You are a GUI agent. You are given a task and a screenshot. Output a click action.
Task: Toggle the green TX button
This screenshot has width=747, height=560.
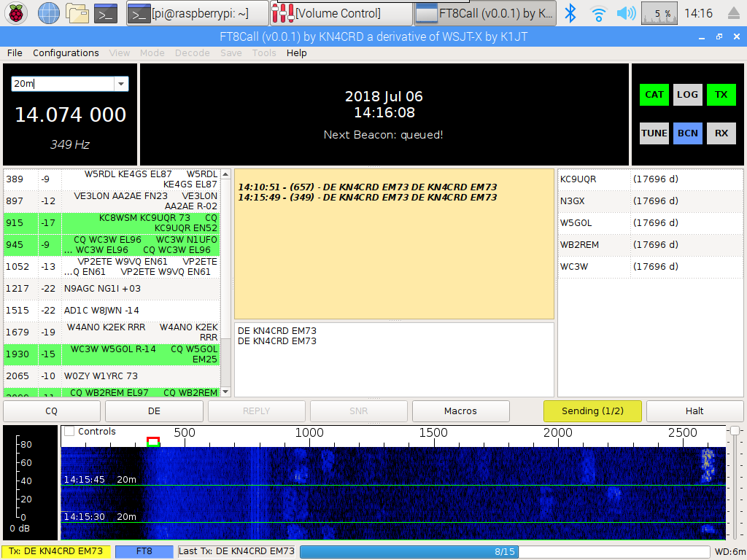(721, 94)
